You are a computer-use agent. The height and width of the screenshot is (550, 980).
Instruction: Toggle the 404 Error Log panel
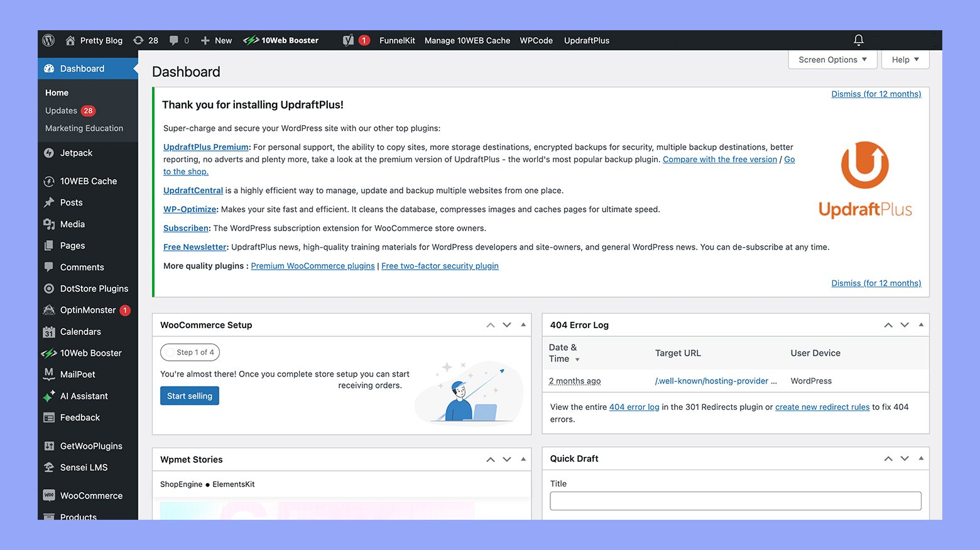pyautogui.click(x=921, y=325)
